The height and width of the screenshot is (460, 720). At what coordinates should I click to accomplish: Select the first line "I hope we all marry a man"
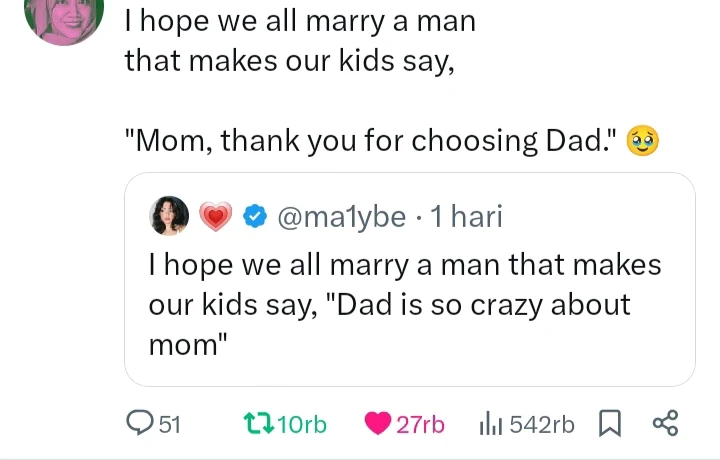[x=300, y=20]
